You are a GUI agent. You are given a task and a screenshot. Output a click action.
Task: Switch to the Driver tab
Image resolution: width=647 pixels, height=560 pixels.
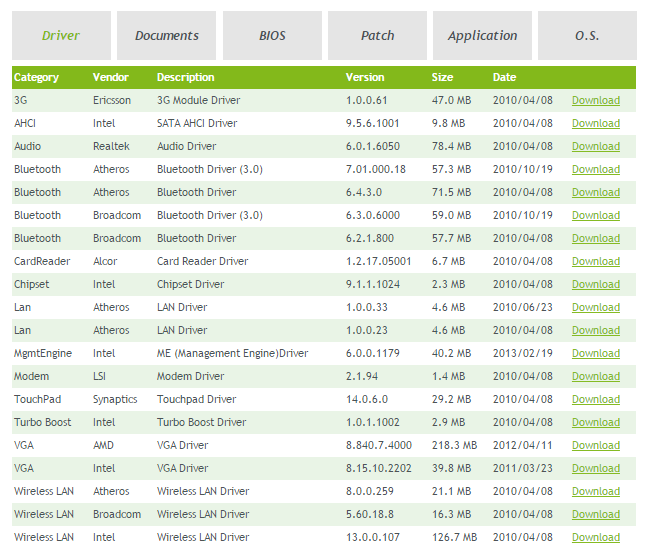[61, 35]
